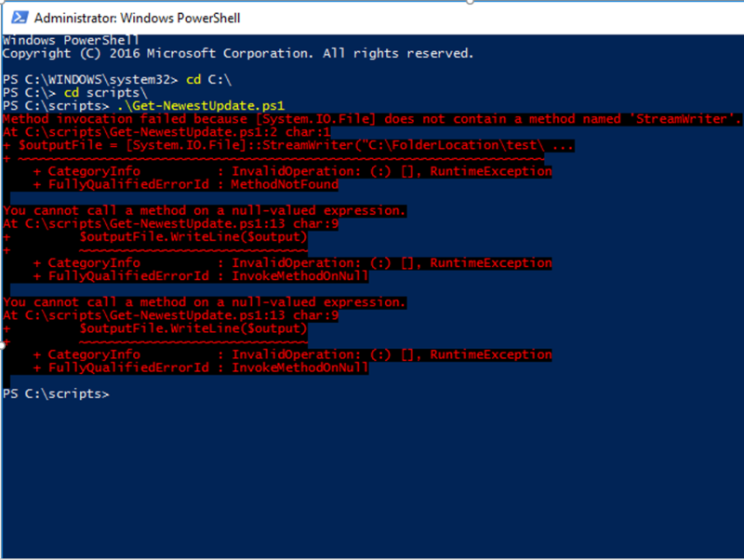Click the 'cd C:\' command text
Image resolution: width=744 pixels, height=560 pixels.
[208, 79]
